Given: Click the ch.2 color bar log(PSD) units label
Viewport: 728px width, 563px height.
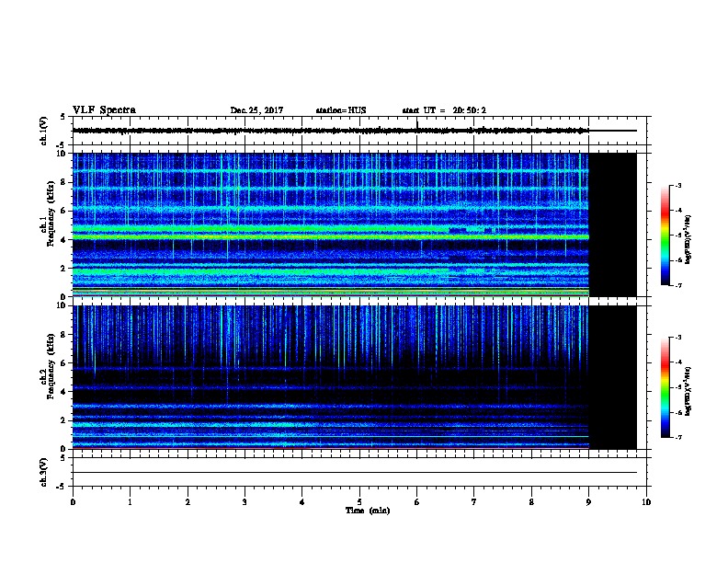Looking at the screenshot, I should 688,392.
